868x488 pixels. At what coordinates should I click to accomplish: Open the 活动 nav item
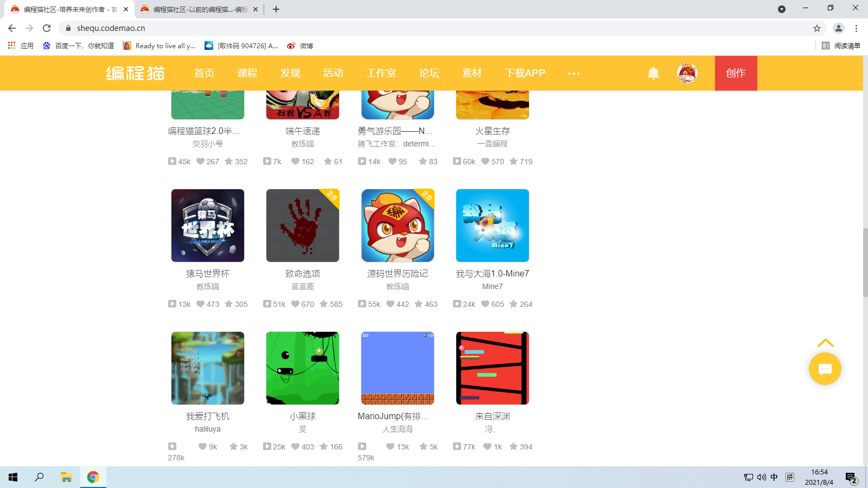point(333,73)
